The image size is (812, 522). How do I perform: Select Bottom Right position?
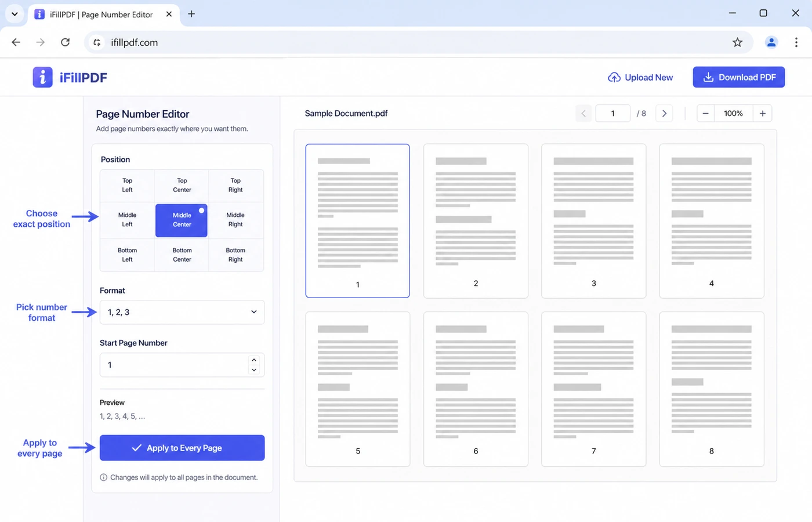[x=235, y=255]
